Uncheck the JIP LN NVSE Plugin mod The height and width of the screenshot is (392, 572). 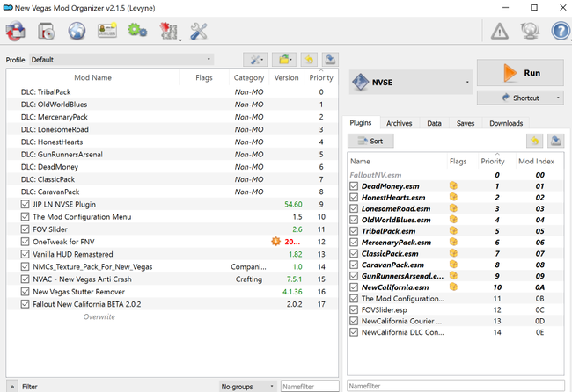[25, 204]
